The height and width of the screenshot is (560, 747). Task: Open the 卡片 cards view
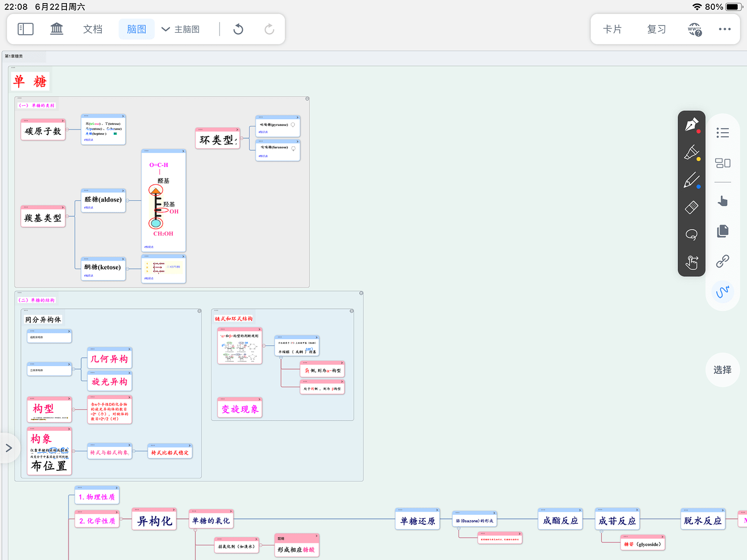pyautogui.click(x=613, y=29)
